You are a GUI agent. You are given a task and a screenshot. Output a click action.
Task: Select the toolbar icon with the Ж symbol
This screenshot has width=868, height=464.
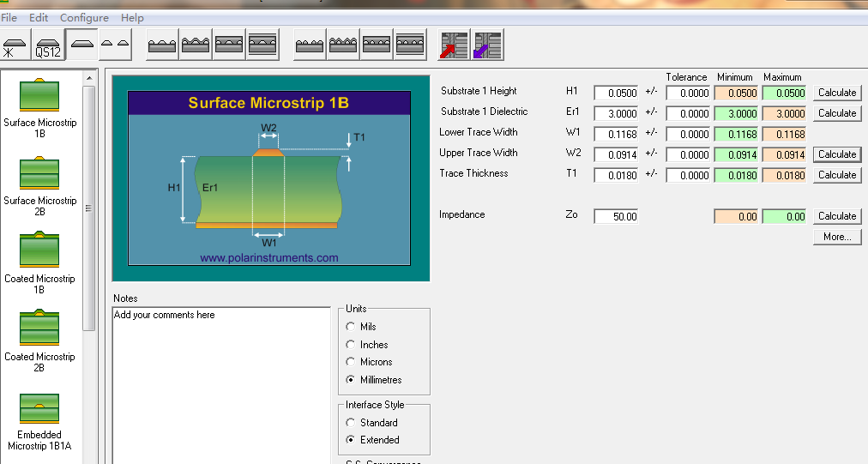coord(15,45)
